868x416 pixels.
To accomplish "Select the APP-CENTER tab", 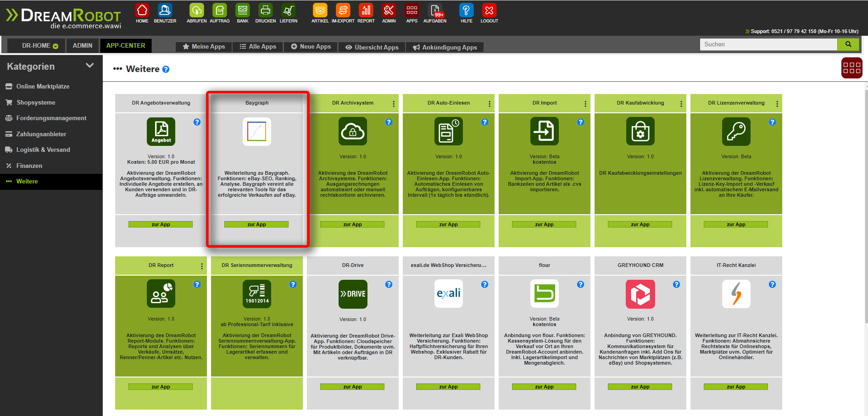I will 126,45.
